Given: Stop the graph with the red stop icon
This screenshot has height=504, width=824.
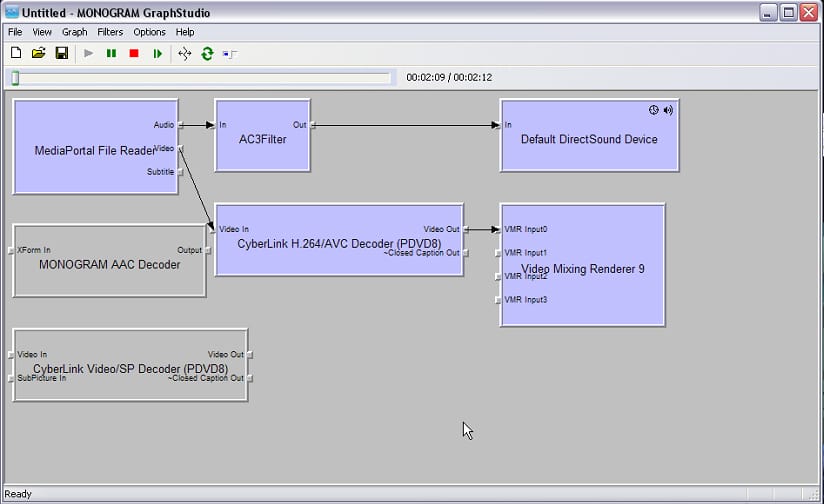Looking at the screenshot, I should [x=134, y=53].
